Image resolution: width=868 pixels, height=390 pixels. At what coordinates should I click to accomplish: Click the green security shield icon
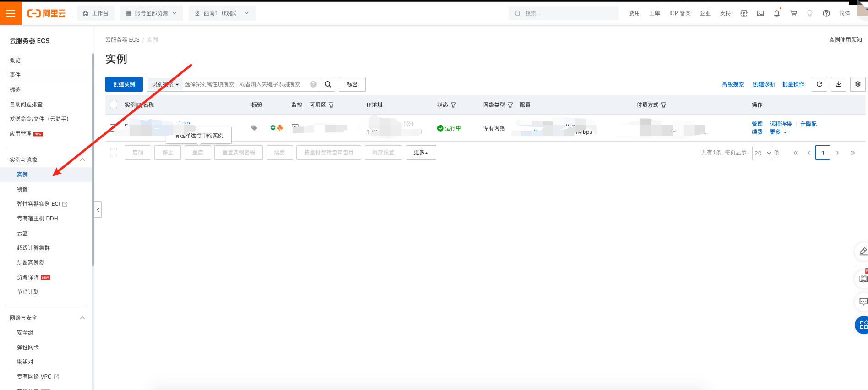click(x=273, y=128)
